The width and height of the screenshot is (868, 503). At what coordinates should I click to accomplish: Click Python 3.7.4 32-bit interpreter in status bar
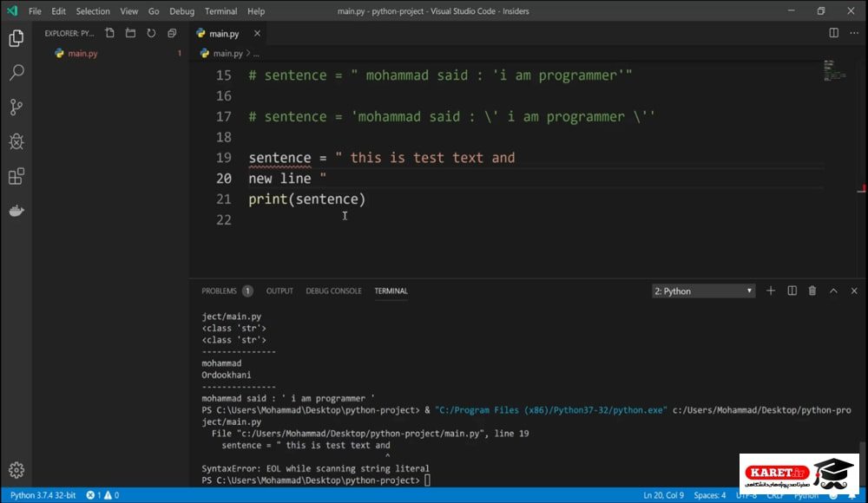pyautogui.click(x=43, y=495)
